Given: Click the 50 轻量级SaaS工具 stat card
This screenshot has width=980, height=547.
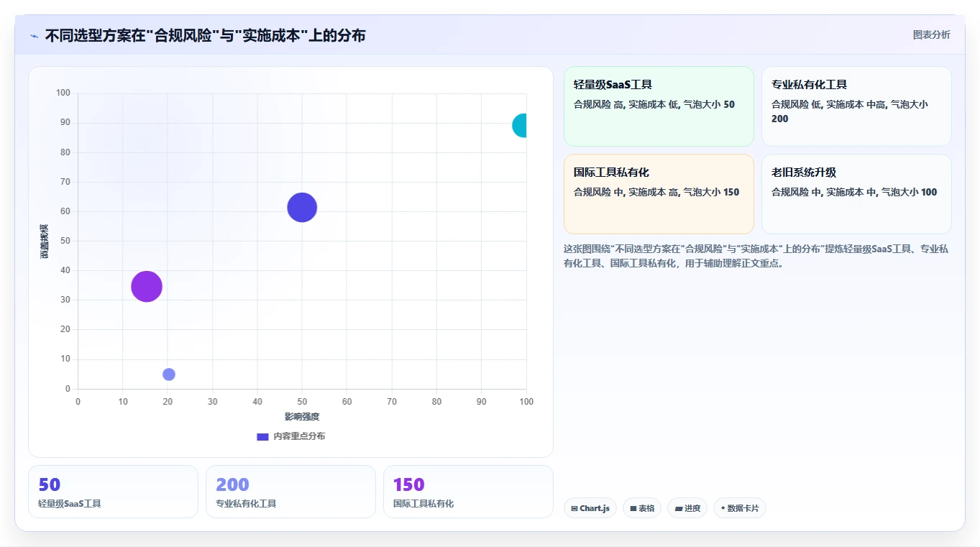Looking at the screenshot, I should click(x=113, y=492).
